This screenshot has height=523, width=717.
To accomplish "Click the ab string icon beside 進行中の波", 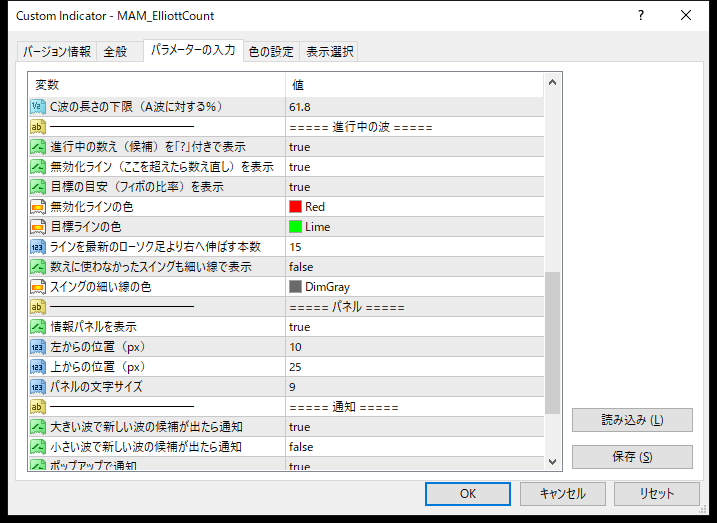I will pos(38,127).
